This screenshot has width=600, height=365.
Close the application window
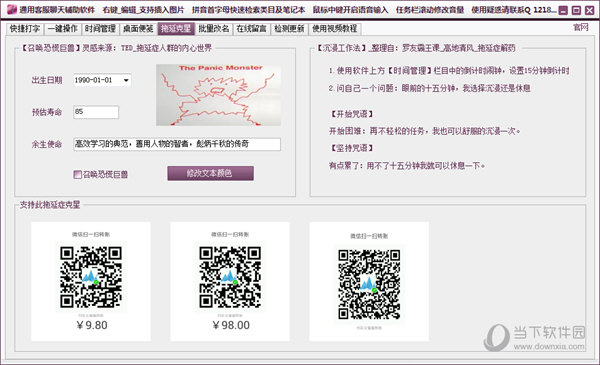[x=590, y=10]
